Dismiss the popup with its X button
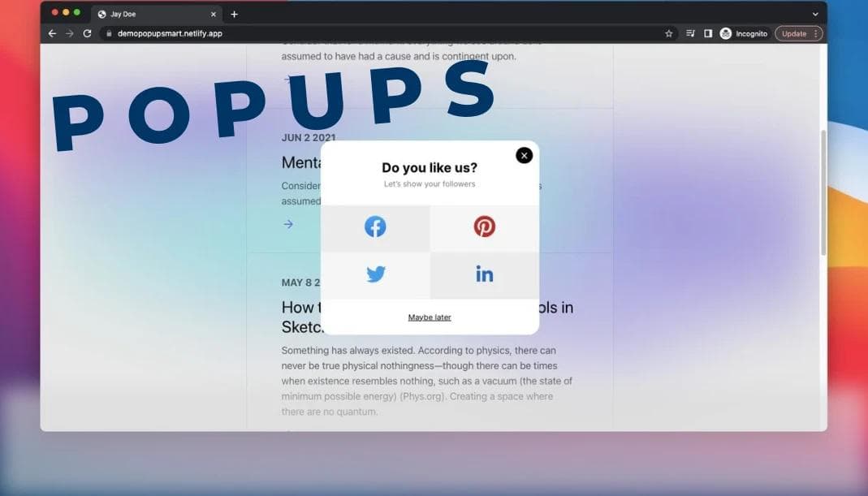The width and height of the screenshot is (868, 496). [524, 155]
